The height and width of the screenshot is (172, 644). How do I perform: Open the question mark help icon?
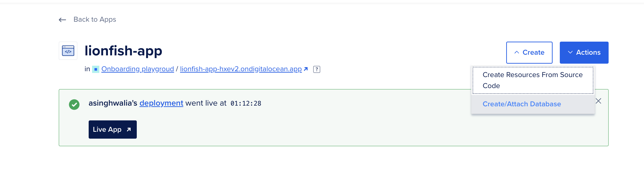click(317, 69)
